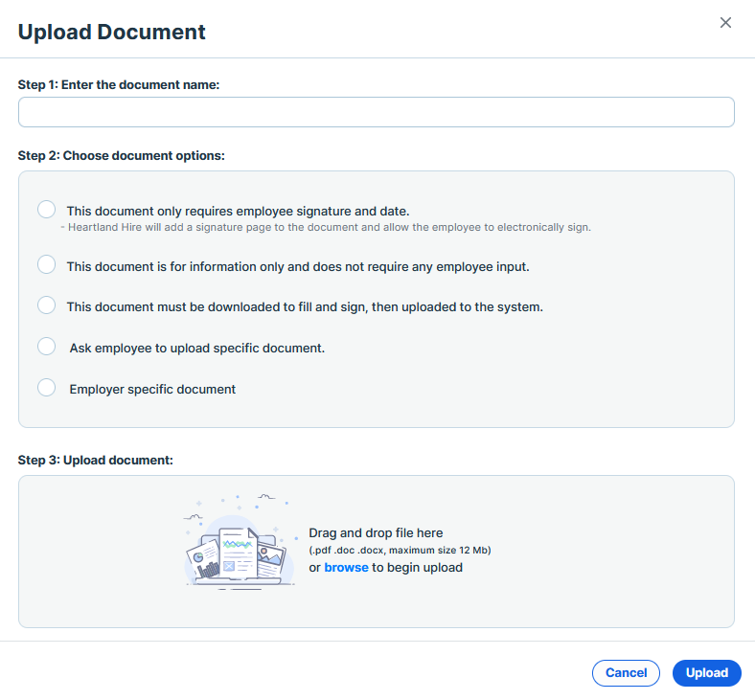Click the 'Upload Document' dialog title

[112, 33]
